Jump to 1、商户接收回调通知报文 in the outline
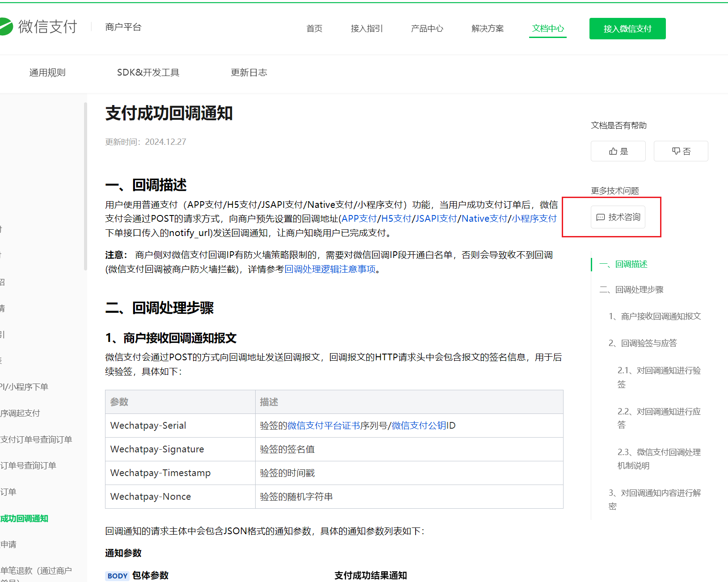Image resolution: width=728 pixels, height=582 pixels. [655, 316]
